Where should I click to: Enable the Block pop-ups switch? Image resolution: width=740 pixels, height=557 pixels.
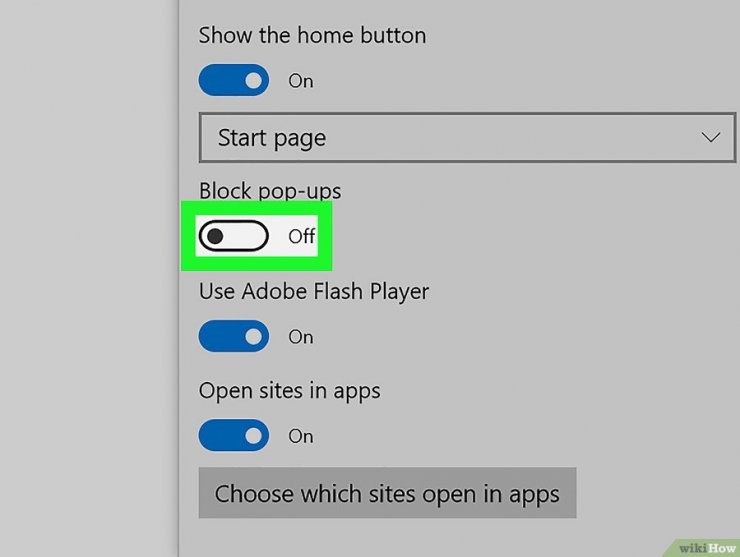click(x=234, y=236)
